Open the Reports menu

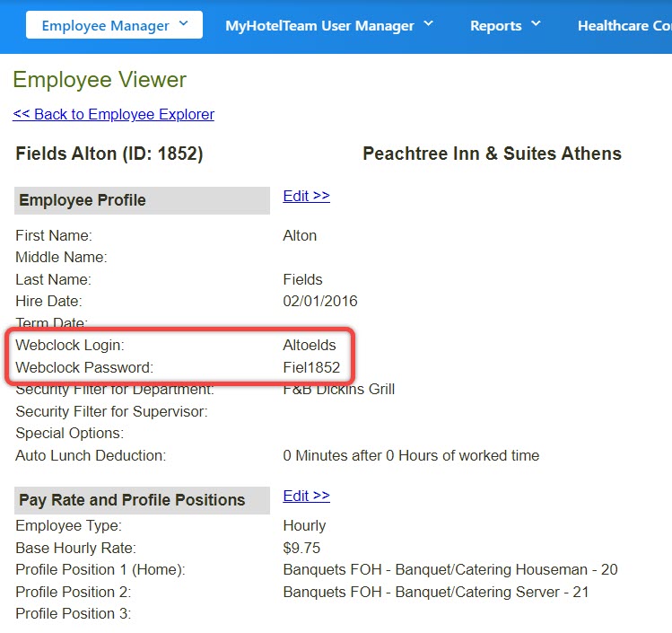click(x=498, y=25)
